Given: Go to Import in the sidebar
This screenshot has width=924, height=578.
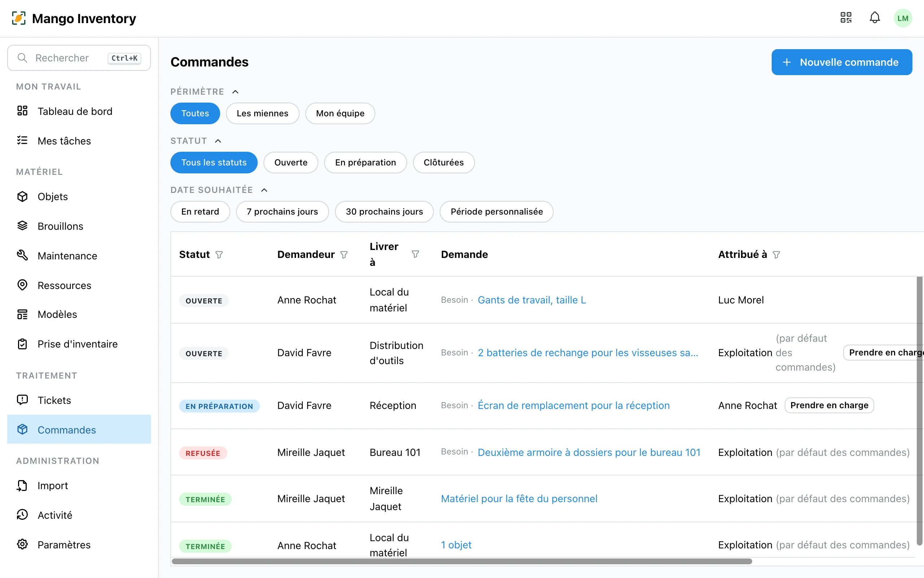Looking at the screenshot, I should (x=79, y=486).
